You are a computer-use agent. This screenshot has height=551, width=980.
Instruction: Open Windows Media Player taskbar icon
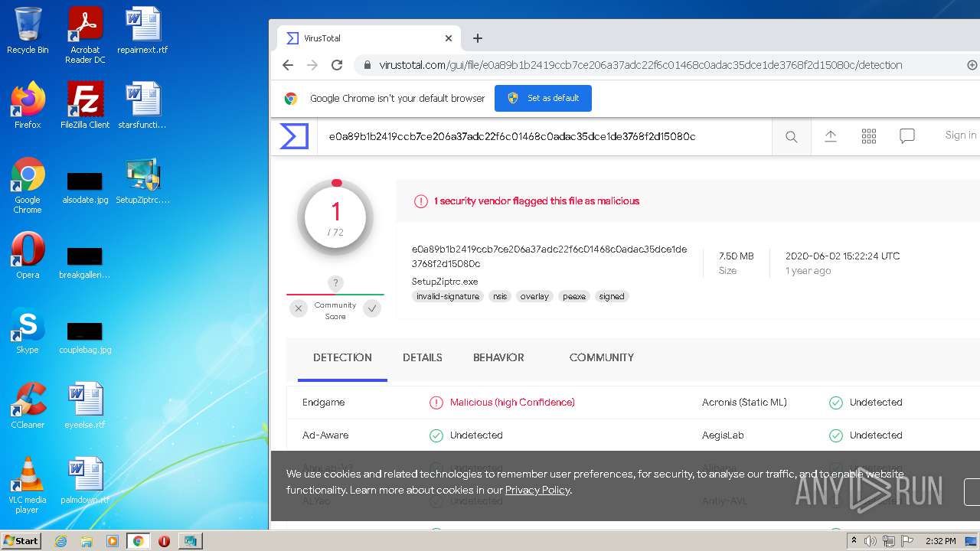point(113,541)
